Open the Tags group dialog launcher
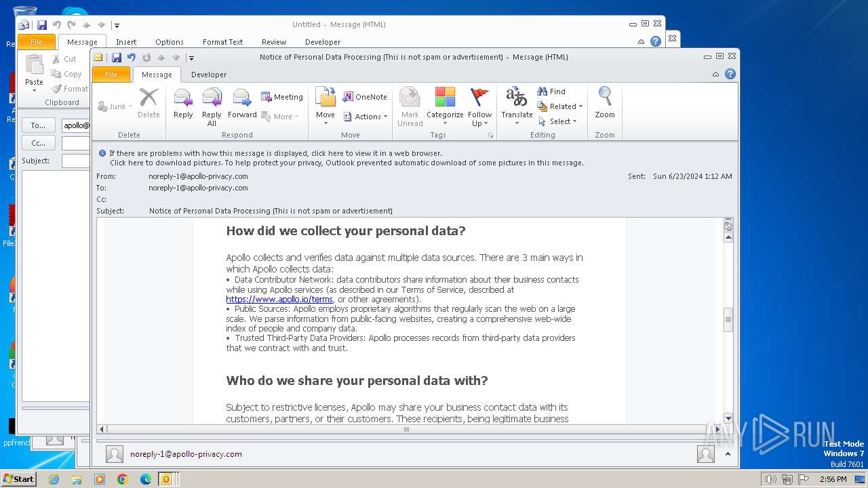This screenshot has width=868, height=488. (x=490, y=136)
